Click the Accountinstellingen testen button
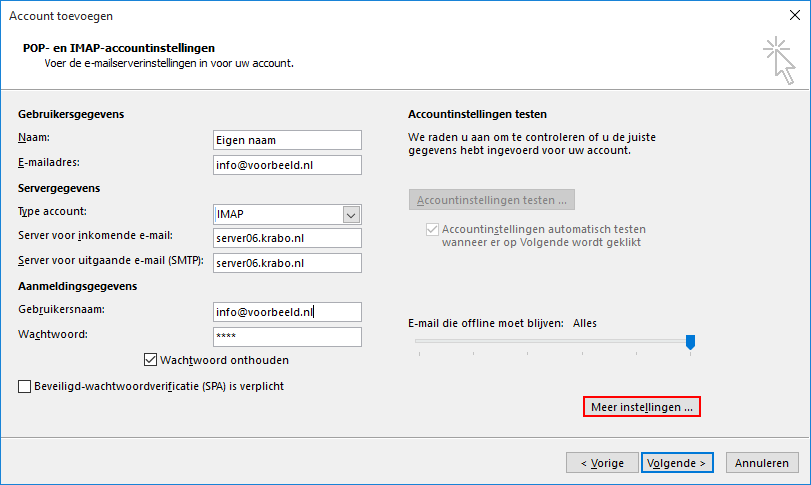 (x=491, y=199)
